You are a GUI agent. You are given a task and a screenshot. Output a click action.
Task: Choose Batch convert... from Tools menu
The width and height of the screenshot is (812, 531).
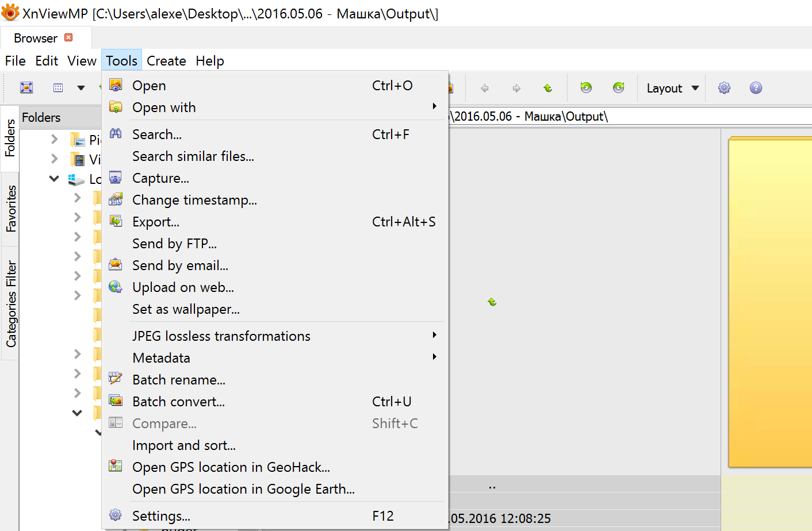click(178, 402)
